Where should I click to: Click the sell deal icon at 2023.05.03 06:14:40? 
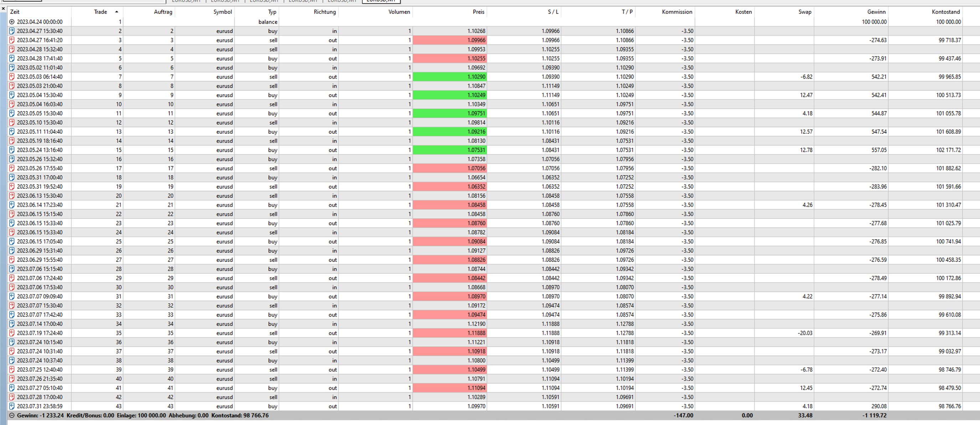[12, 77]
